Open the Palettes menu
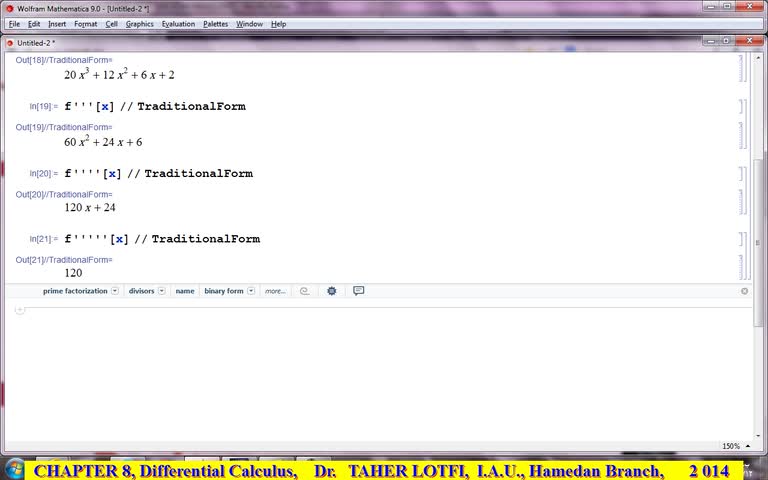 (x=216, y=24)
